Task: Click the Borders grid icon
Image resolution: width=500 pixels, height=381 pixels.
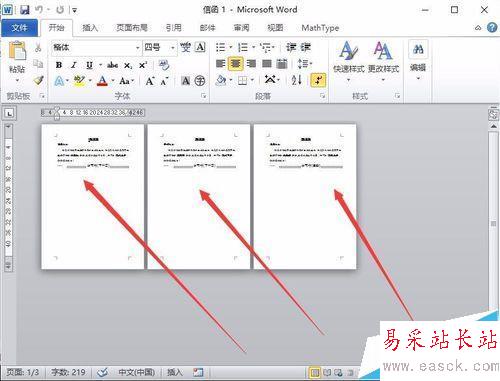Action: click(x=243, y=80)
